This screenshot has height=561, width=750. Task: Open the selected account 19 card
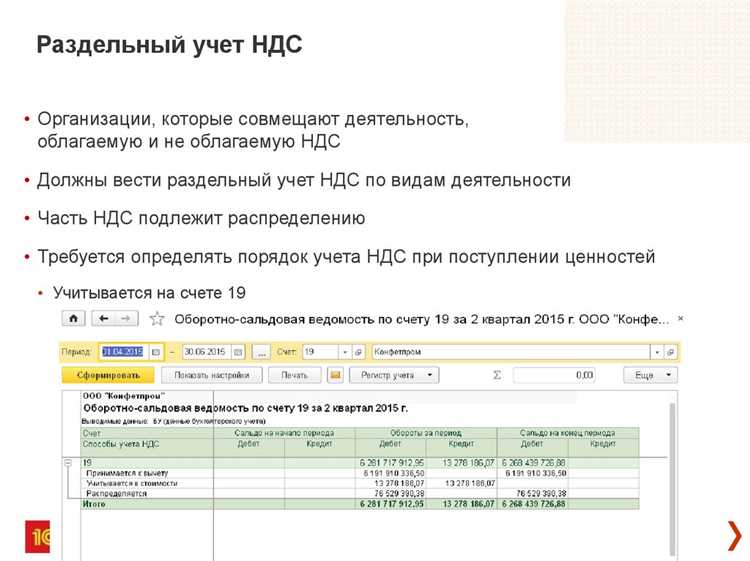(x=358, y=352)
